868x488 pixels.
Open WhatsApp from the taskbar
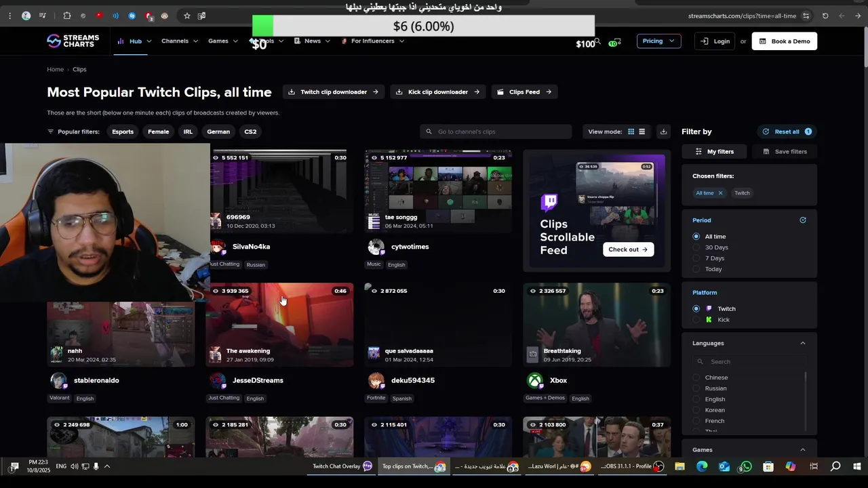click(746, 466)
